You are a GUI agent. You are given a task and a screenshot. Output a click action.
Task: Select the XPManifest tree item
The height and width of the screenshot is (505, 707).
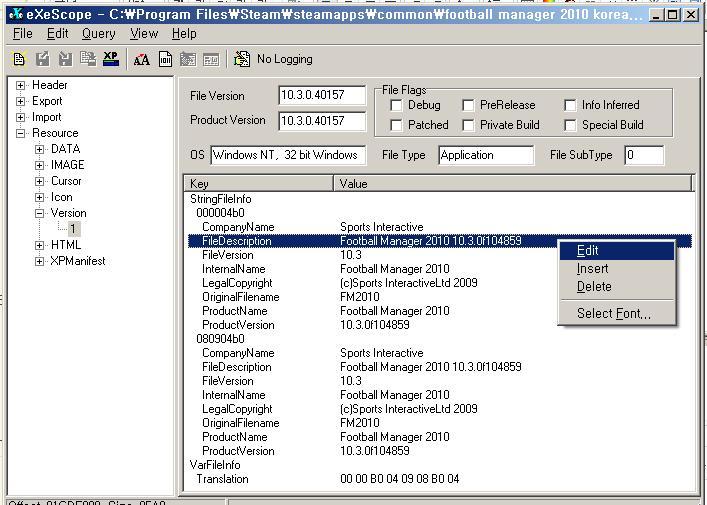tap(77, 261)
